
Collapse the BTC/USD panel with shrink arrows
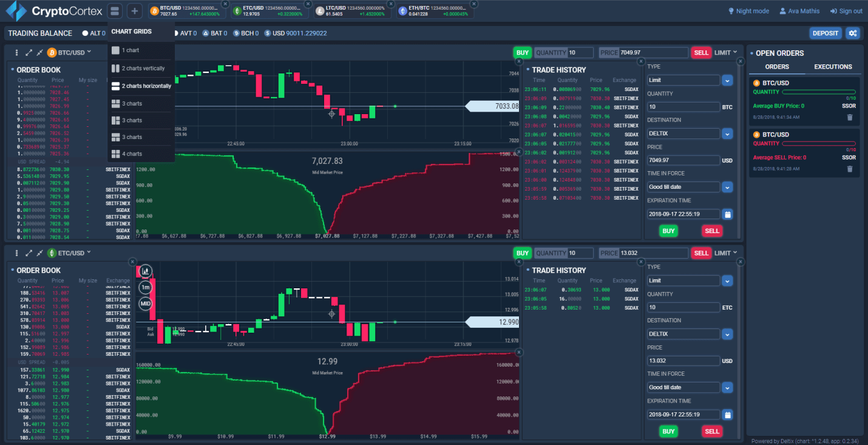(39, 53)
